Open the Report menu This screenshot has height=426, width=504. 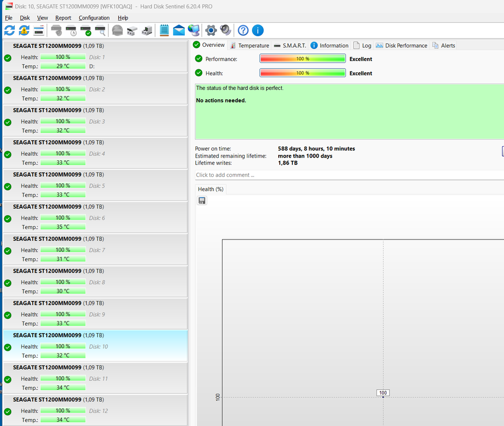pos(63,18)
